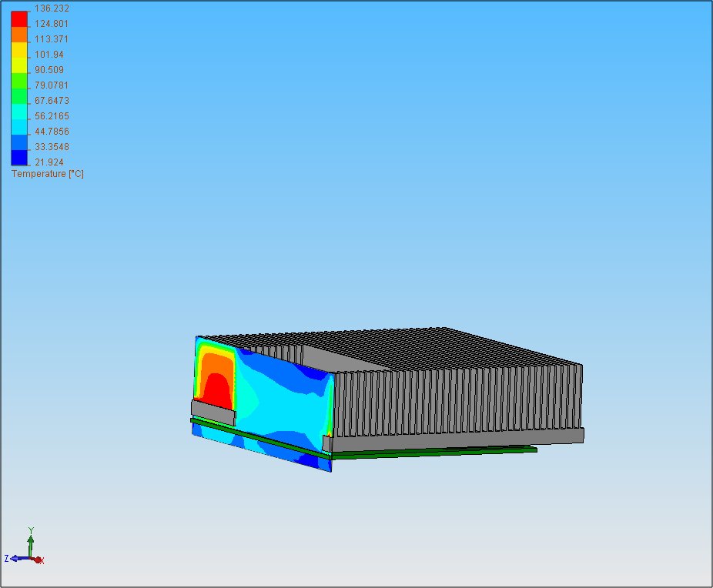Screen dimensions: 713x588
Task: Click the red hot spot on contour plot
Action: (218, 392)
